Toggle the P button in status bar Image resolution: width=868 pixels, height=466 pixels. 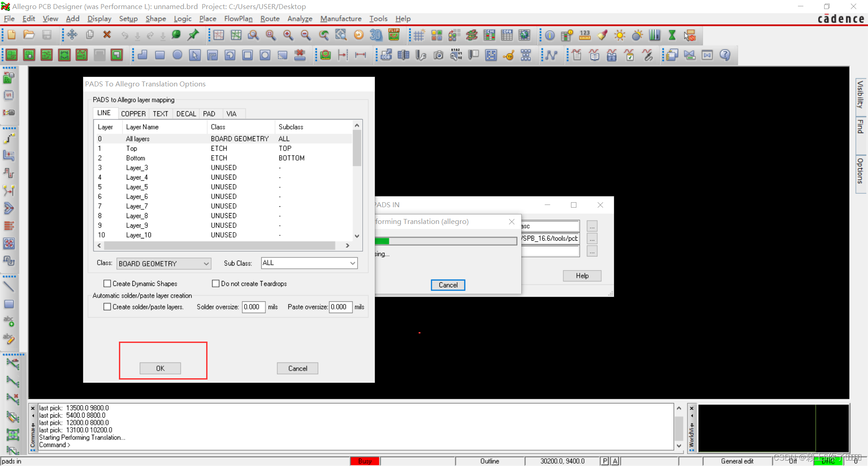pyautogui.click(x=605, y=461)
